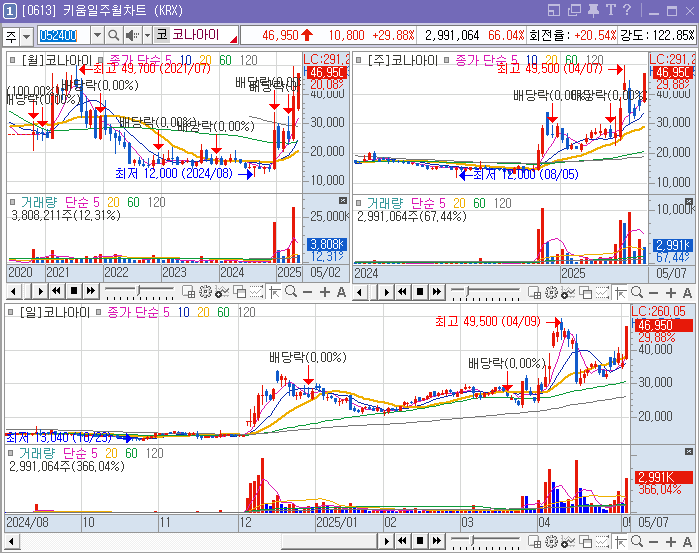Screen dimensions: 699x553
Task: Zoom in weekly chart with plus icon
Action: pos(671,293)
